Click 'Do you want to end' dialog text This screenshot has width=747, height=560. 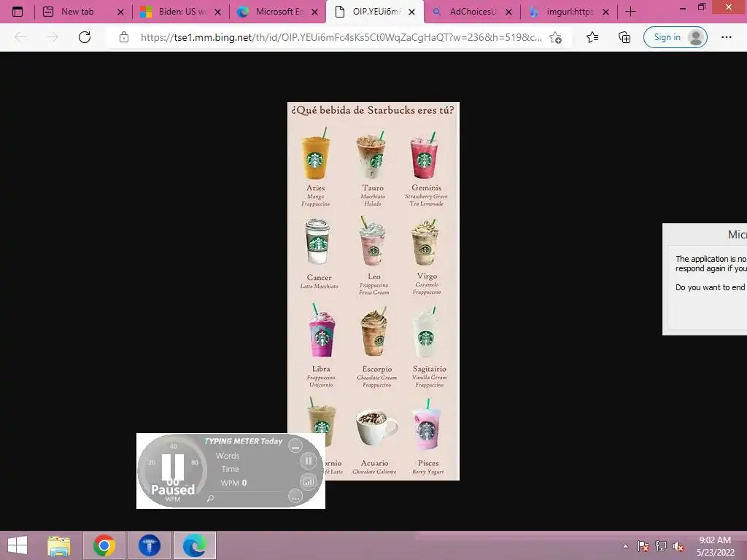coord(711,287)
